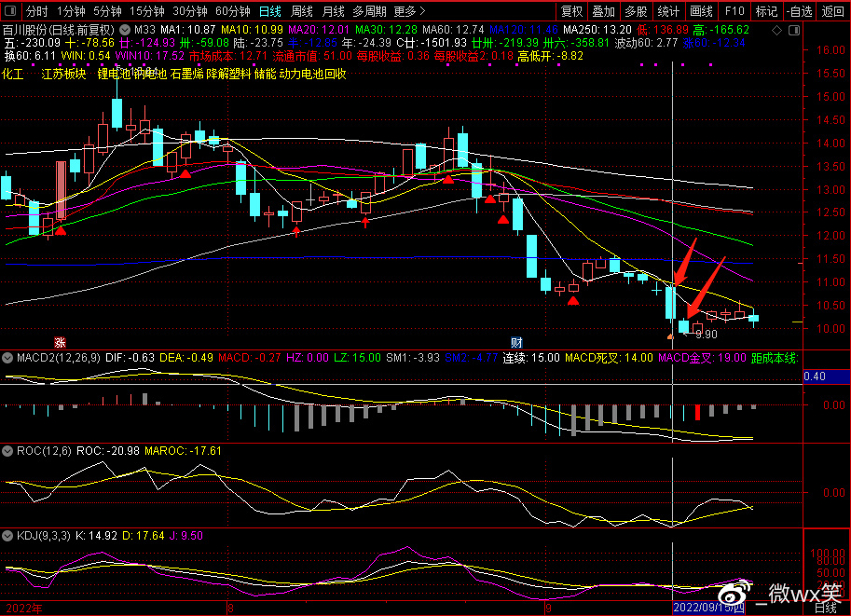The height and width of the screenshot is (616, 851).
Task: Switch to the 周线 weekly tab
Action: [302, 12]
